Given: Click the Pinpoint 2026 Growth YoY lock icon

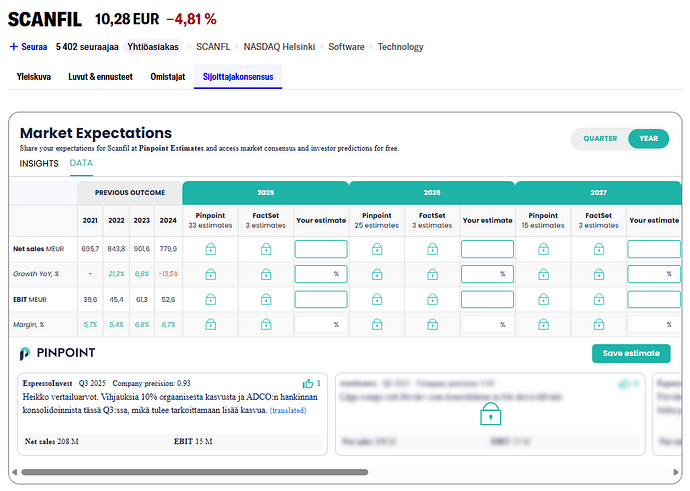Looking at the screenshot, I should 376,274.
